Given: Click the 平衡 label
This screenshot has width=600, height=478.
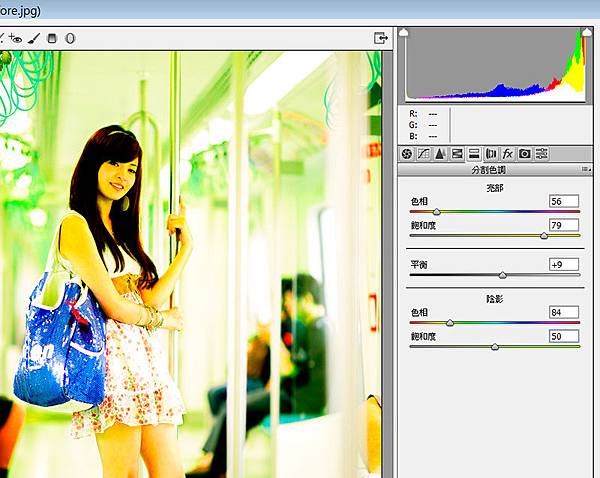Looking at the screenshot, I should tap(419, 264).
